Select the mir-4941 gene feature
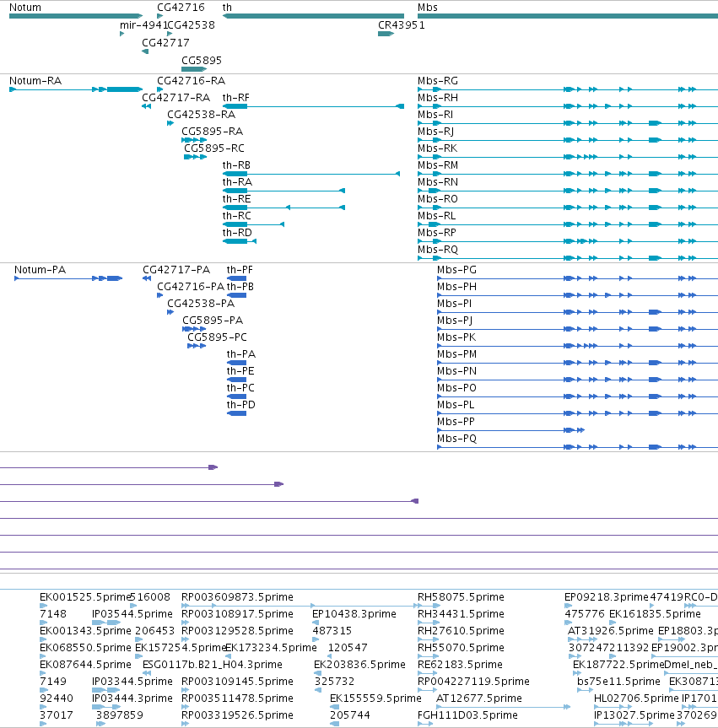 point(122,34)
